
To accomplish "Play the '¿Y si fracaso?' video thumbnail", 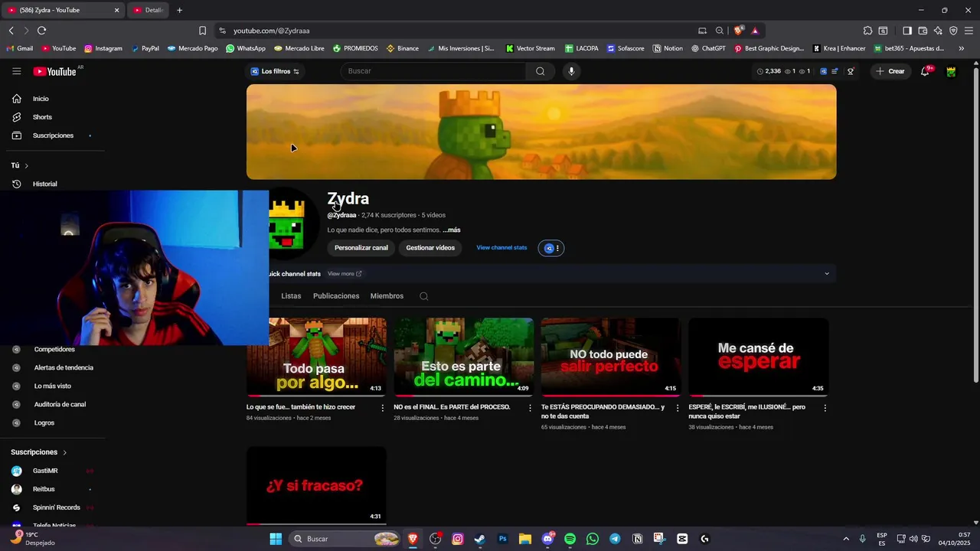I will click(316, 486).
